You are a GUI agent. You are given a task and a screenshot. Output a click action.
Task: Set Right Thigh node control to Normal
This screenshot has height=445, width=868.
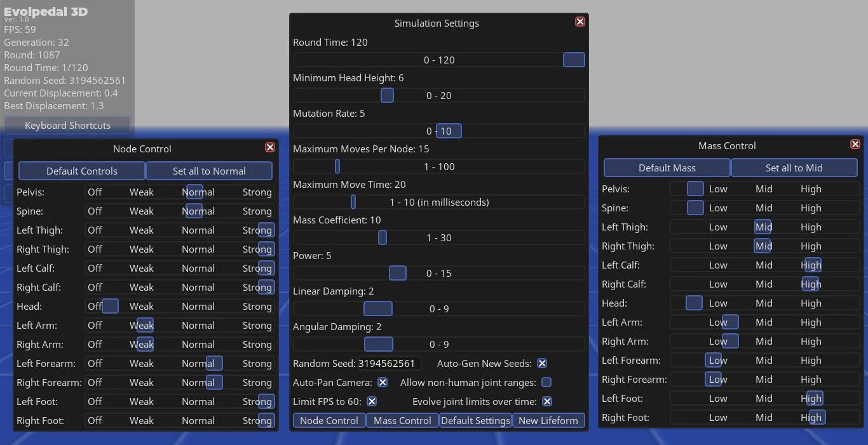click(x=198, y=249)
